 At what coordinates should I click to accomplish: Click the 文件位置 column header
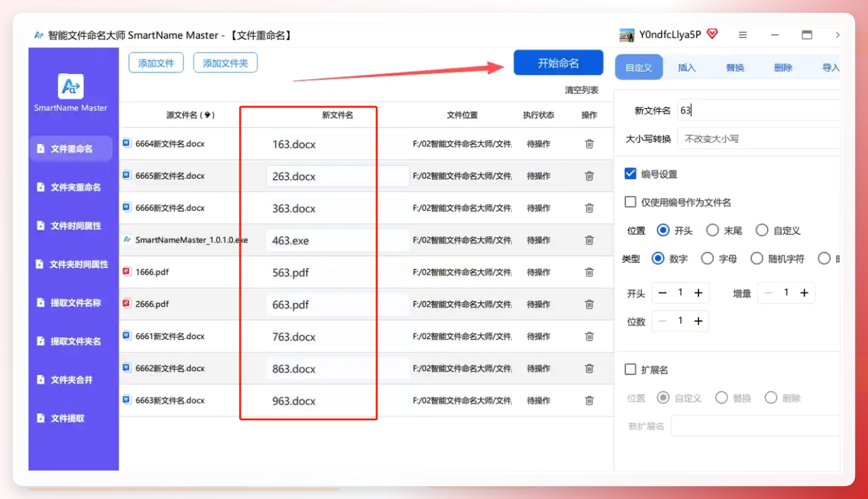point(462,115)
